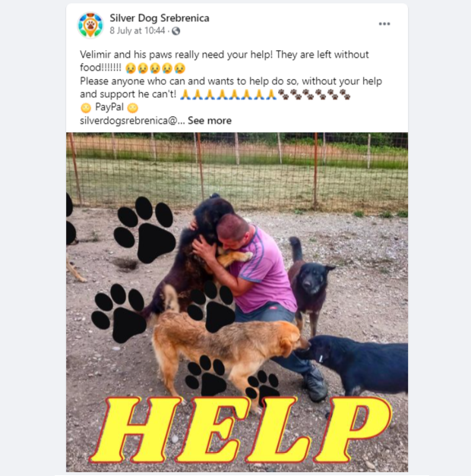Click the large paw print beside fence post
The image size is (471, 476).
(144, 230)
